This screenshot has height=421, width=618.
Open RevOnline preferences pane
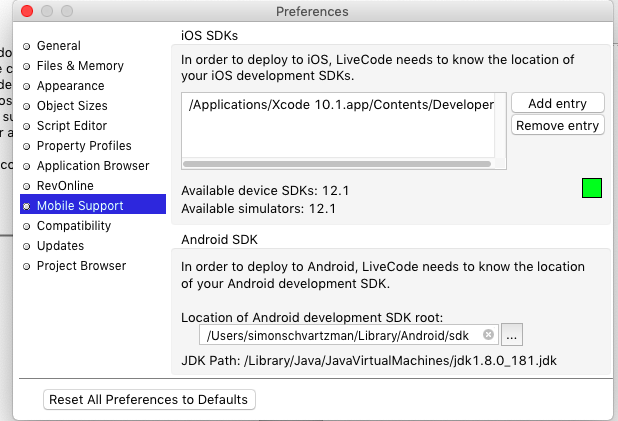(x=66, y=186)
